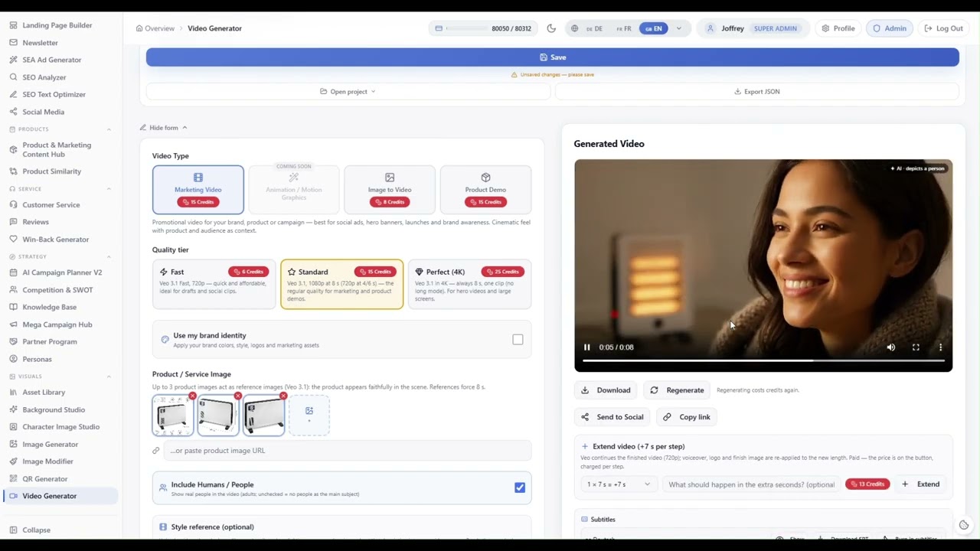Open SEO Analyzer in the sidebar
The height and width of the screenshot is (551, 980).
44,77
